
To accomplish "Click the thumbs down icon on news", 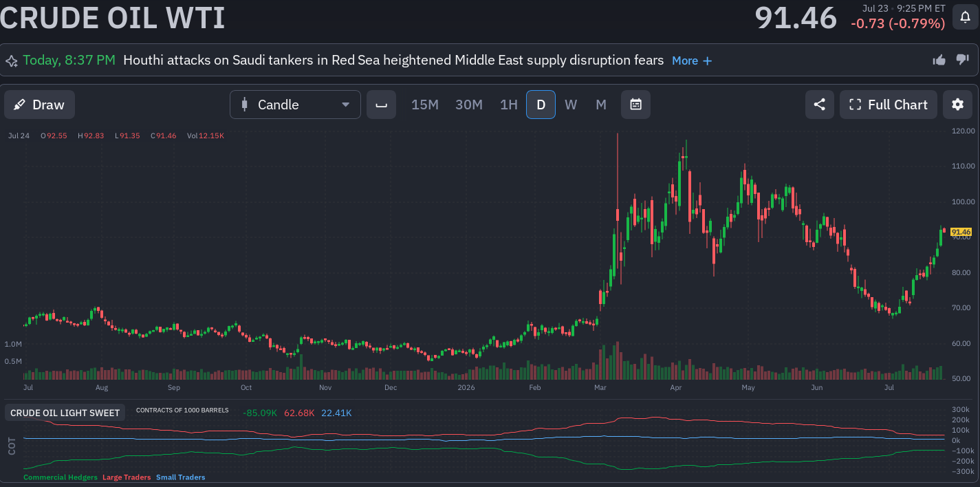I will click(x=962, y=61).
